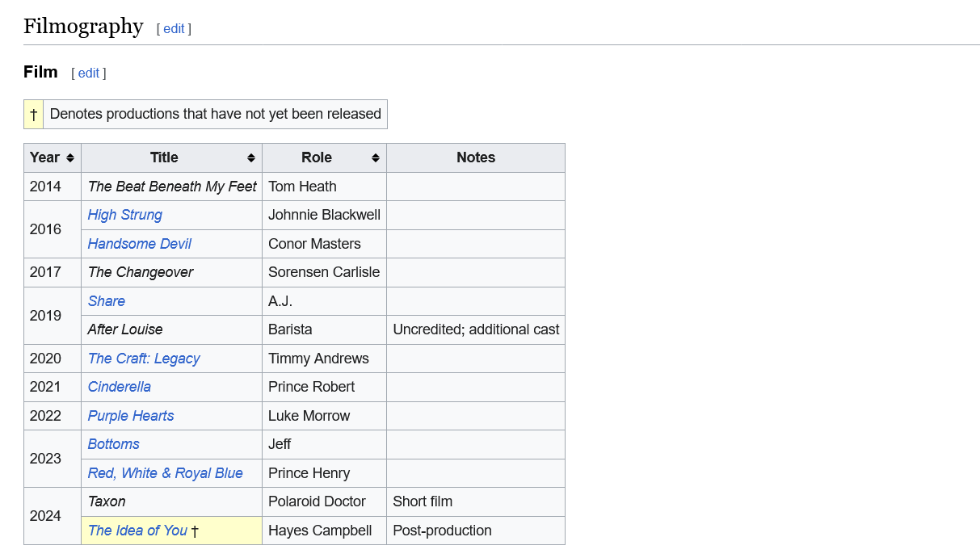Click the Hayes Campbell role cell

(320, 531)
